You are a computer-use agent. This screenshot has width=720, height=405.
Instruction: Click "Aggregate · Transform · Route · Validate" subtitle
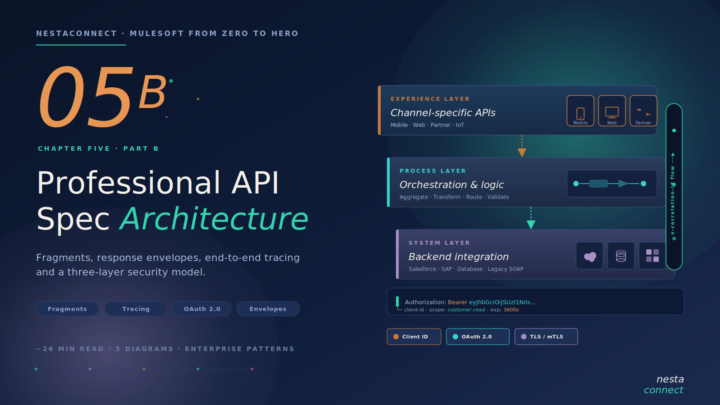(454, 197)
